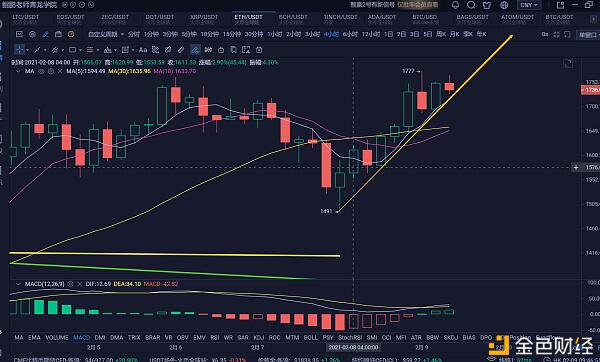This screenshot has width=600, height=362.
Task: Open the custom period (自定义周期) dropdown
Action: pyautogui.click(x=106, y=34)
